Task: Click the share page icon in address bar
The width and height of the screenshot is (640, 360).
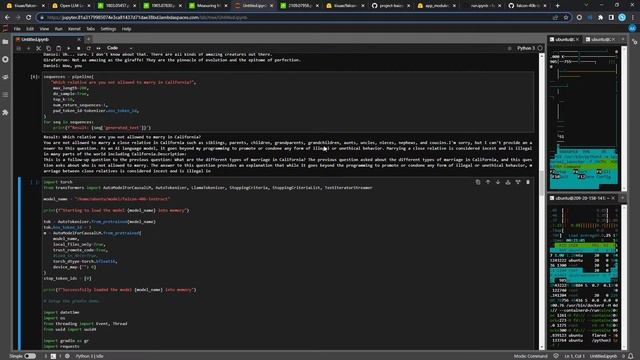Action: 555,18
